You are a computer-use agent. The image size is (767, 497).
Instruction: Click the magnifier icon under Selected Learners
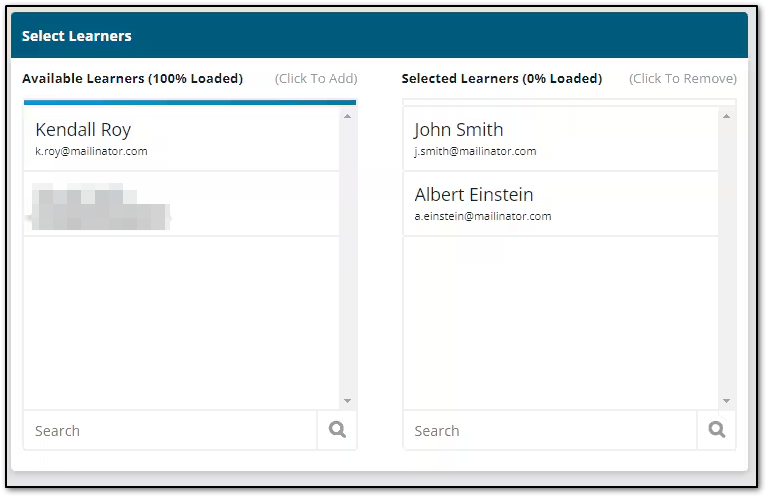[x=716, y=430]
